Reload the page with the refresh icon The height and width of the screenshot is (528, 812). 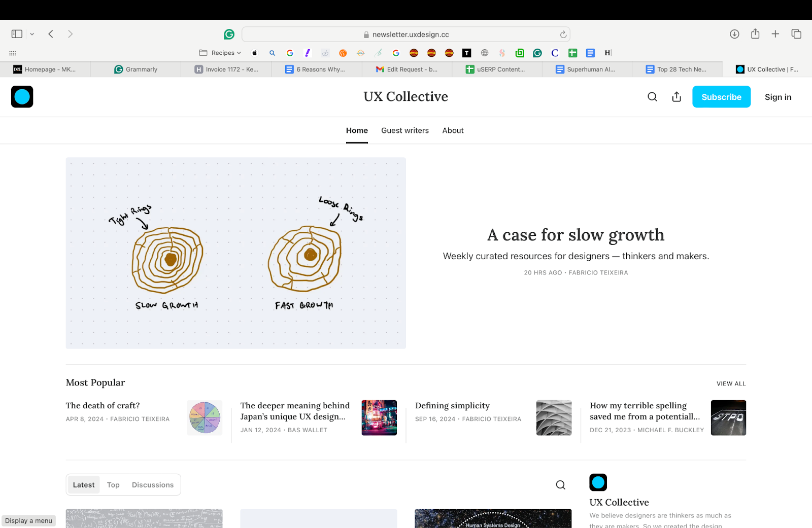point(563,34)
